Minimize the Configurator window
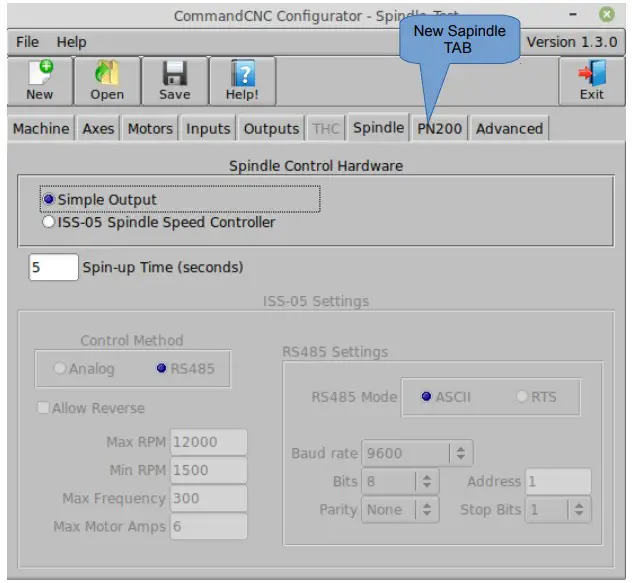The height and width of the screenshot is (583, 632). [573, 15]
